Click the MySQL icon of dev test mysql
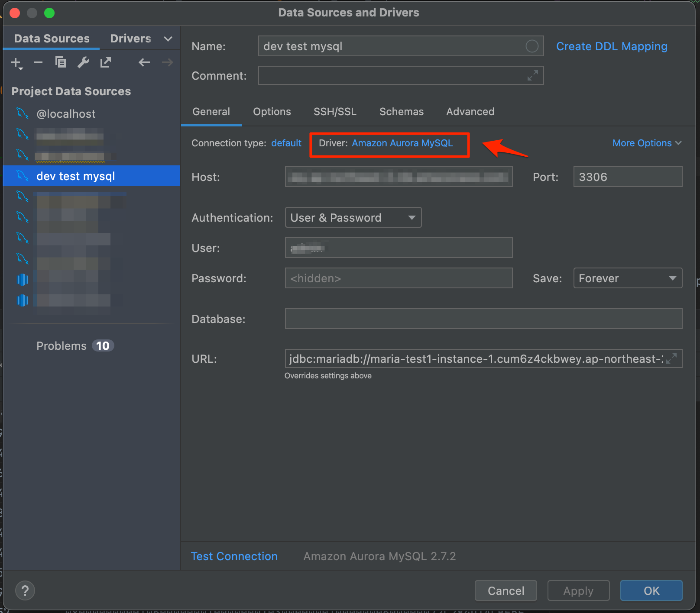Viewport: 700px width, 613px height. (23, 176)
